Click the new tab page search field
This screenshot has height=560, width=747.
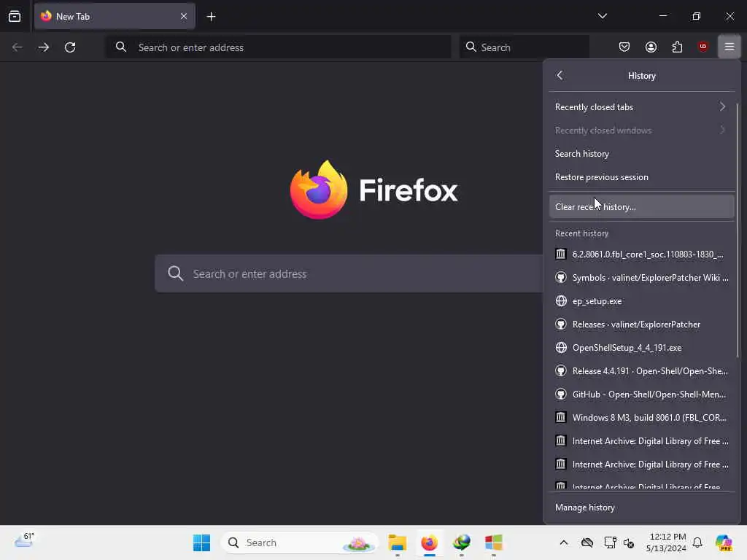pos(348,273)
